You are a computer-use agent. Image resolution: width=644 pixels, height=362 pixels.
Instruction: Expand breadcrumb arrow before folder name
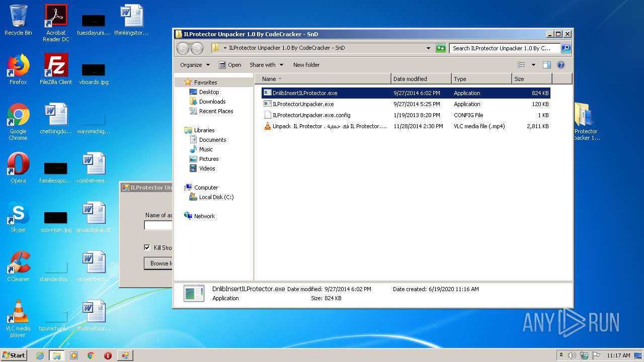(x=225, y=48)
